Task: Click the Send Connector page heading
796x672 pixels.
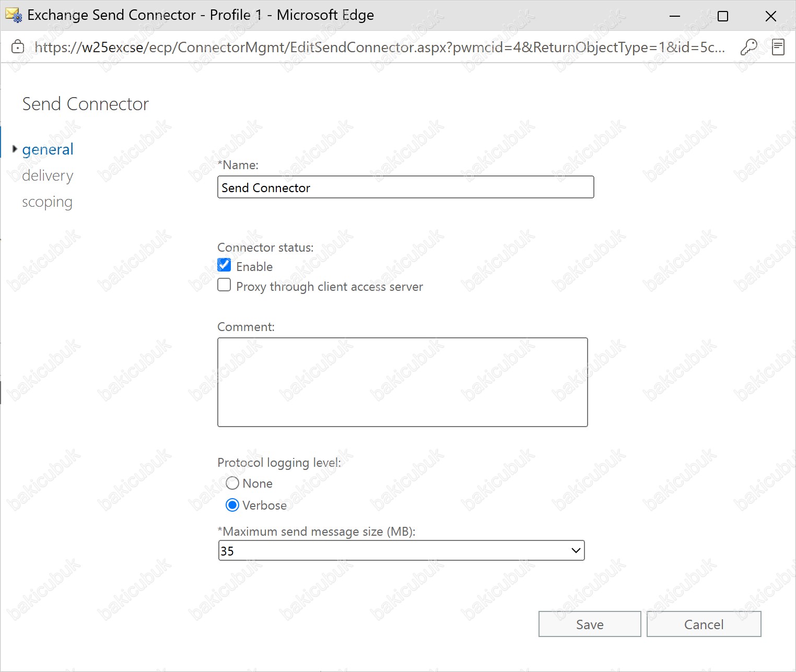Action: click(x=86, y=104)
